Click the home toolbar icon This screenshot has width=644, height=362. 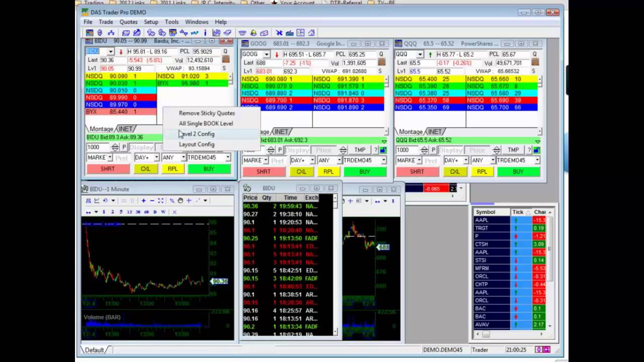(311, 33)
